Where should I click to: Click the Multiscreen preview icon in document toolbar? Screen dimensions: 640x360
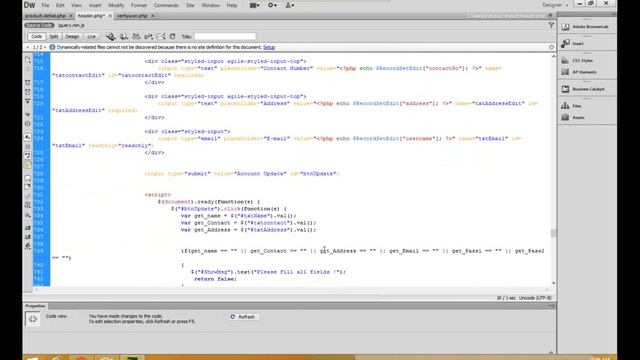click(111, 37)
